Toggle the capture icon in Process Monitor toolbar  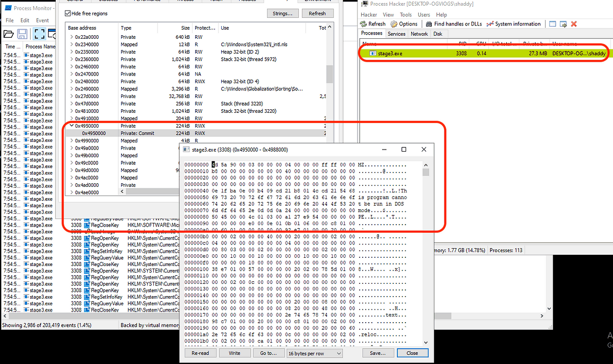[39, 34]
